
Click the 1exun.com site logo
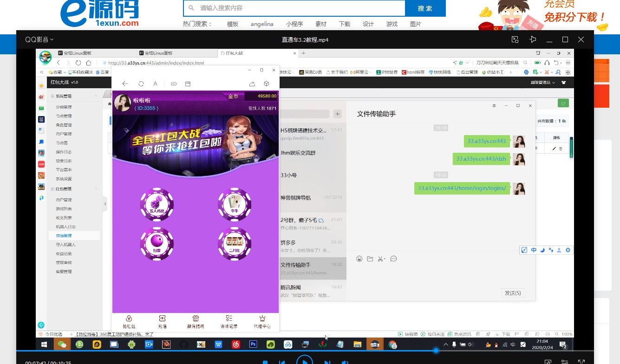coord(99,14)
